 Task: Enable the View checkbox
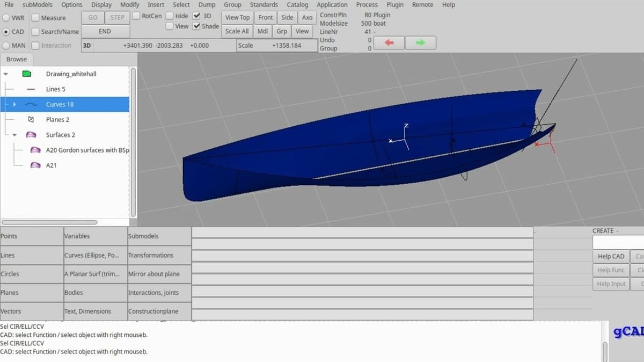coord(170,26)
